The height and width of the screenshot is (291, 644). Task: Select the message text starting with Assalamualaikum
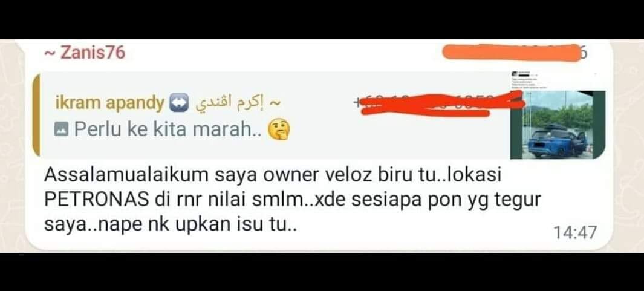point(292,200)
